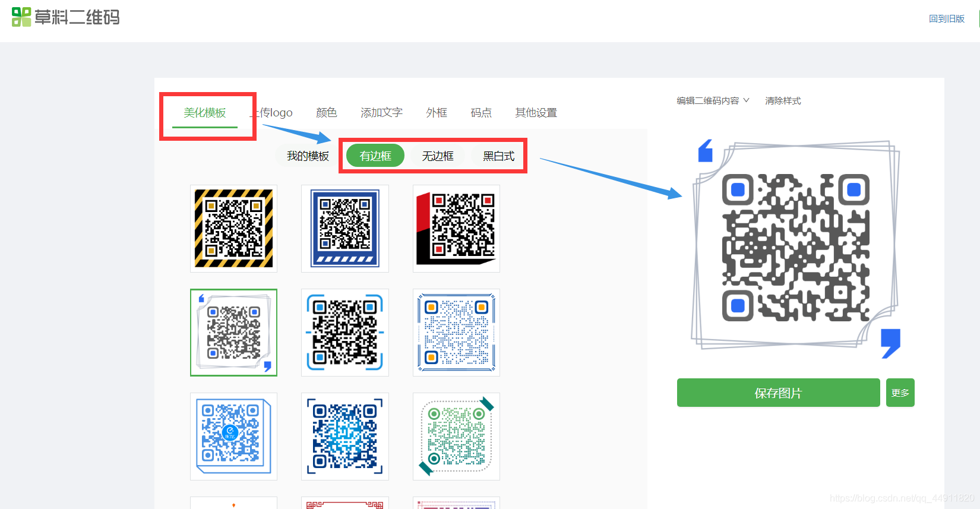Select the 外框 tab

pyautogui.click(x=437, y=113)
